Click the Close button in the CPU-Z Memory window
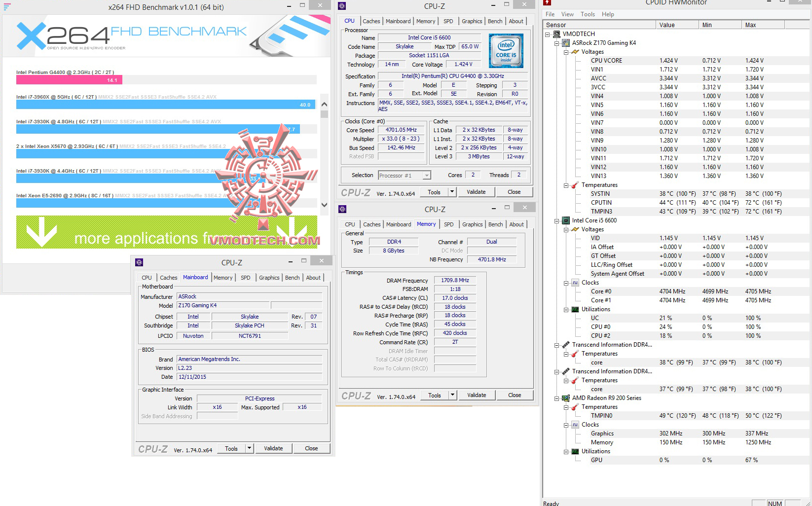 [515, 395]
